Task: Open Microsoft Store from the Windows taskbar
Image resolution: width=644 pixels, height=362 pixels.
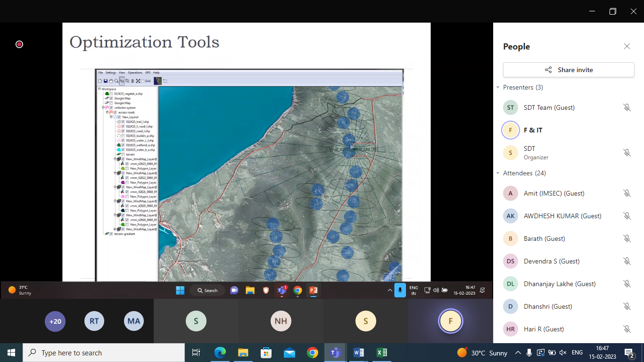Action: 266,353
